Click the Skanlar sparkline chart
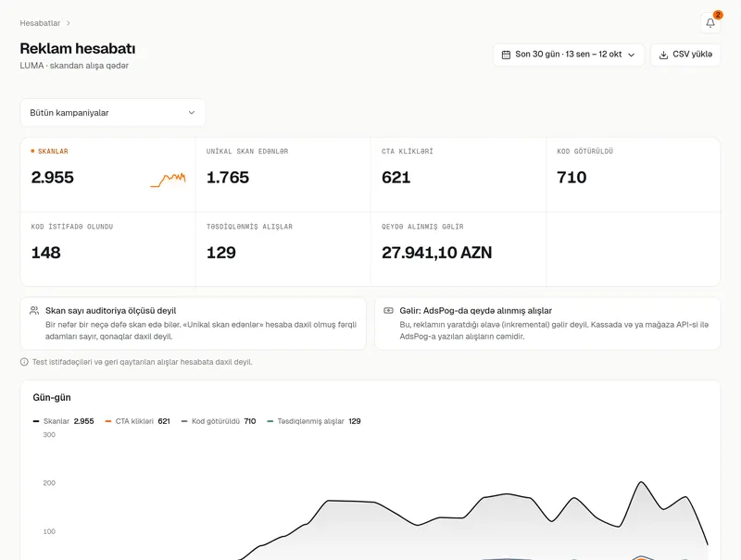Screen dimensions: 741x560 coord(169,180)
